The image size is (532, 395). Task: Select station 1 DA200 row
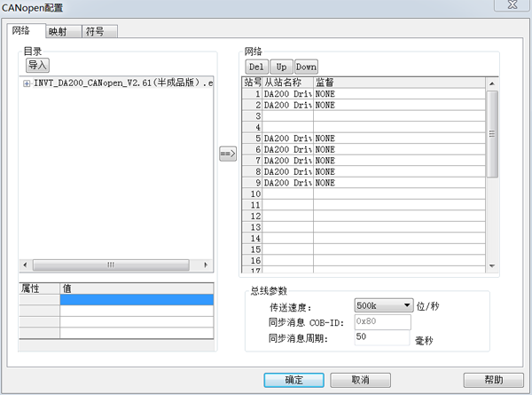pyautogui.click(x=288, y=94)
